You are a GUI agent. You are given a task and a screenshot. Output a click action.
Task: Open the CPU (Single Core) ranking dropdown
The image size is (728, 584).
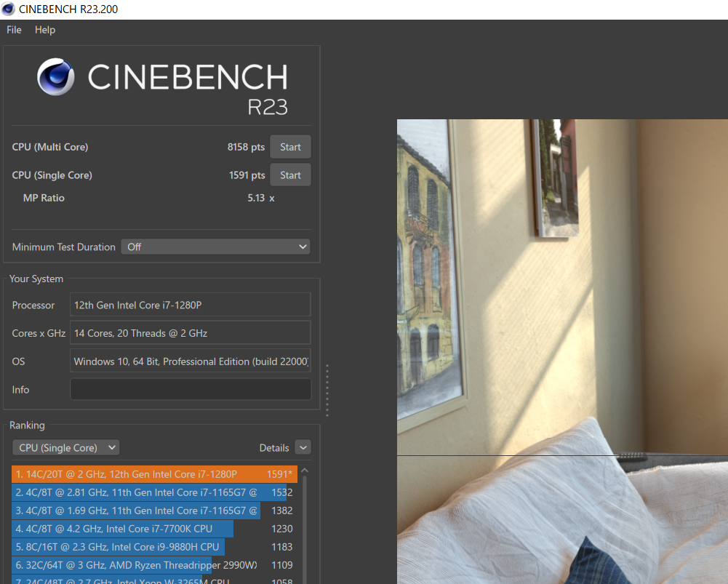tap(66, 448)
